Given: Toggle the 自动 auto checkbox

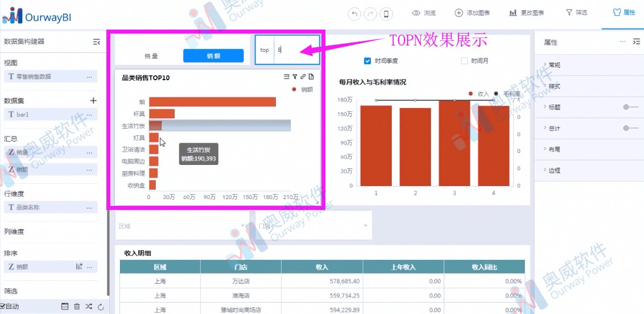Looking at the screenshot, I should tap(2, 306).
